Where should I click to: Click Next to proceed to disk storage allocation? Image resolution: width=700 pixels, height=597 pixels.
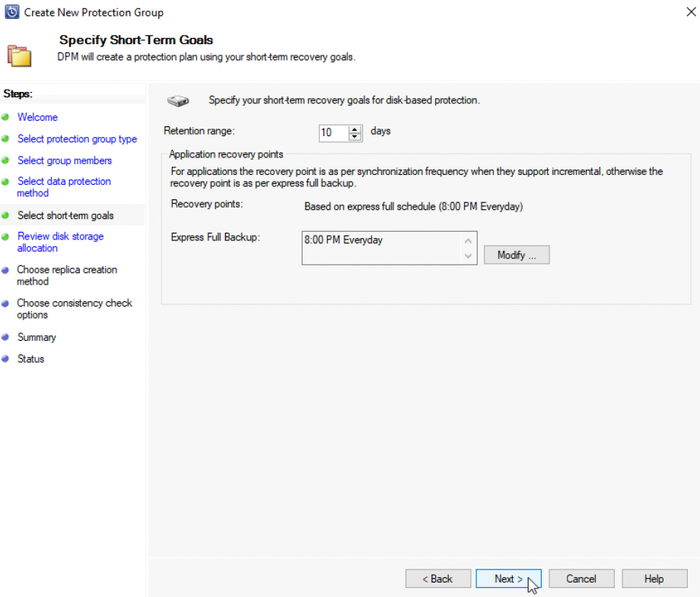(x=508, y=578)
